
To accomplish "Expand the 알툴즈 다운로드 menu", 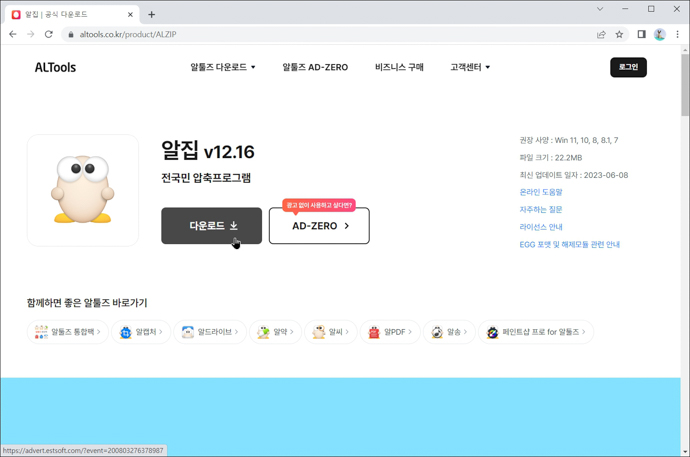I will 223,67.
